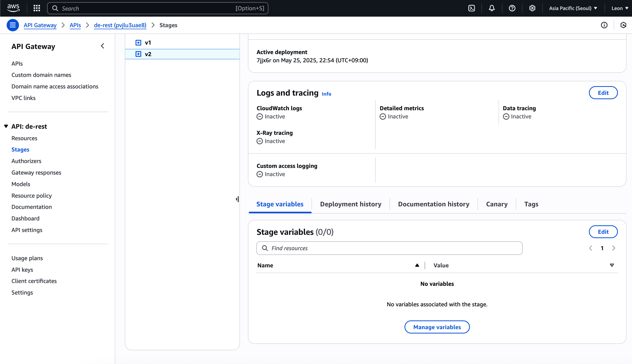Open the Leon account menu
The width and height of the screenshot is (632, 364).
619,8
